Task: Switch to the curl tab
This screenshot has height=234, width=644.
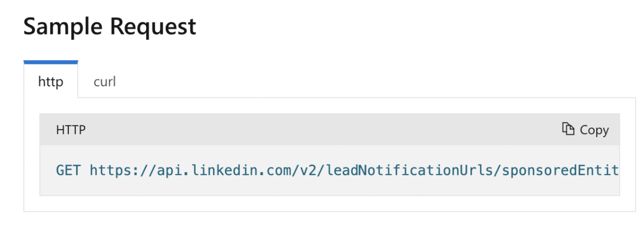Action: click(104, 82)
